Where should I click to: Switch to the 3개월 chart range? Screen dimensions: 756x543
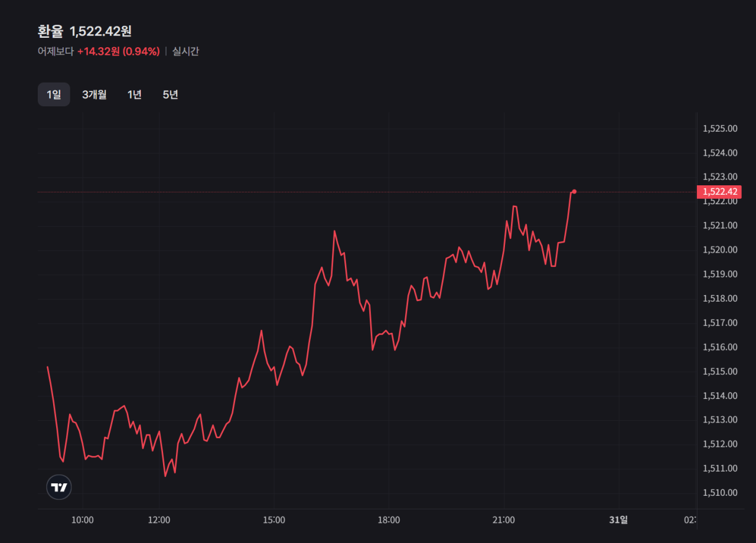tap(94, 94)
